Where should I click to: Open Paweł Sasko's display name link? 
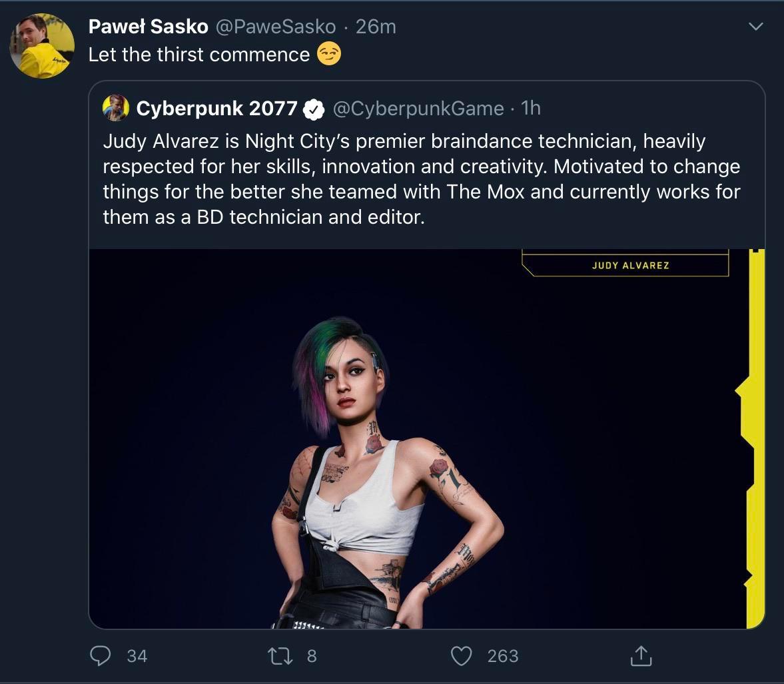coord(148,27)
